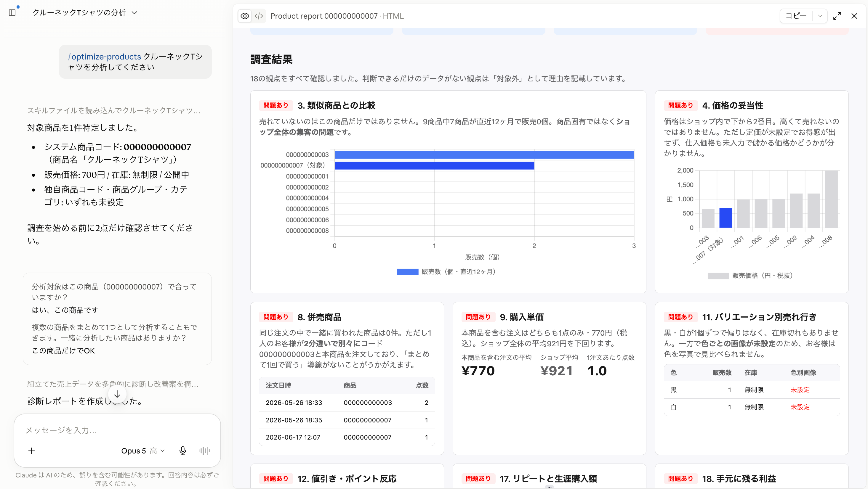Close the Product report panel
This screenshot has width=868, height=489.
click(x=854, y=16)
